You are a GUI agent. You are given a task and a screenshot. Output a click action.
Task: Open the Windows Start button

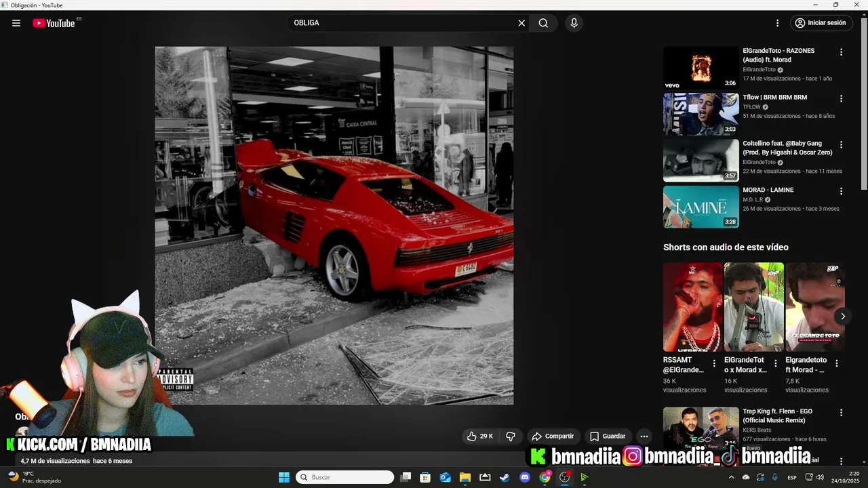[284, 477]
